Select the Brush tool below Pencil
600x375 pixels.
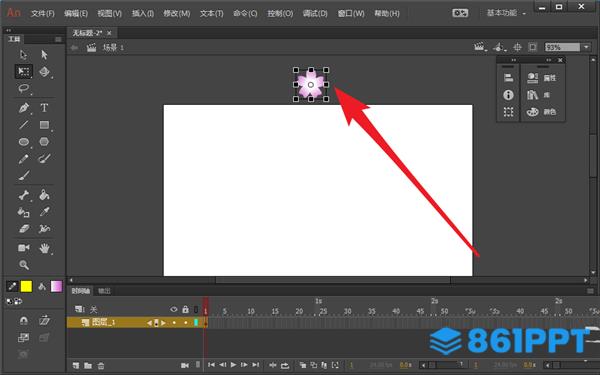pos(24,176)
